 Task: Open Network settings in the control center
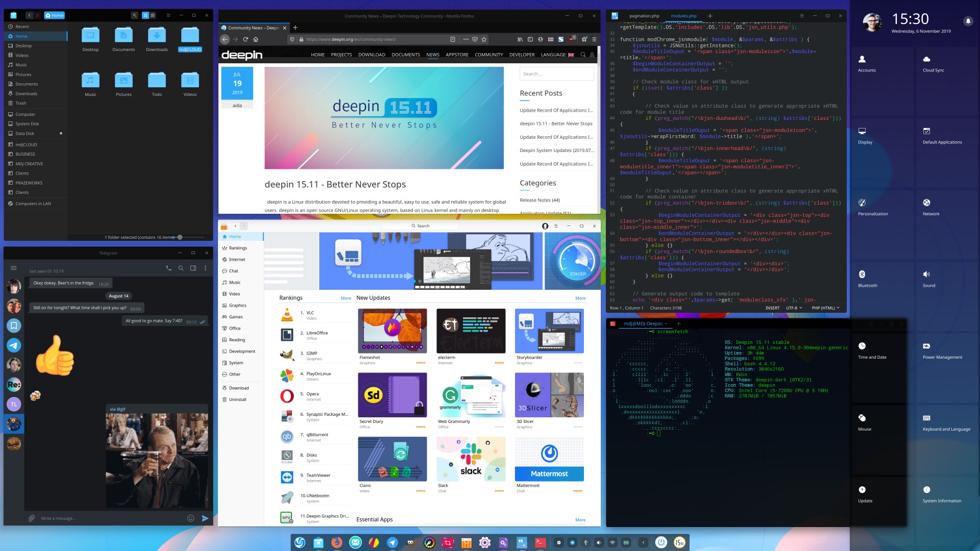click(930, 207)
